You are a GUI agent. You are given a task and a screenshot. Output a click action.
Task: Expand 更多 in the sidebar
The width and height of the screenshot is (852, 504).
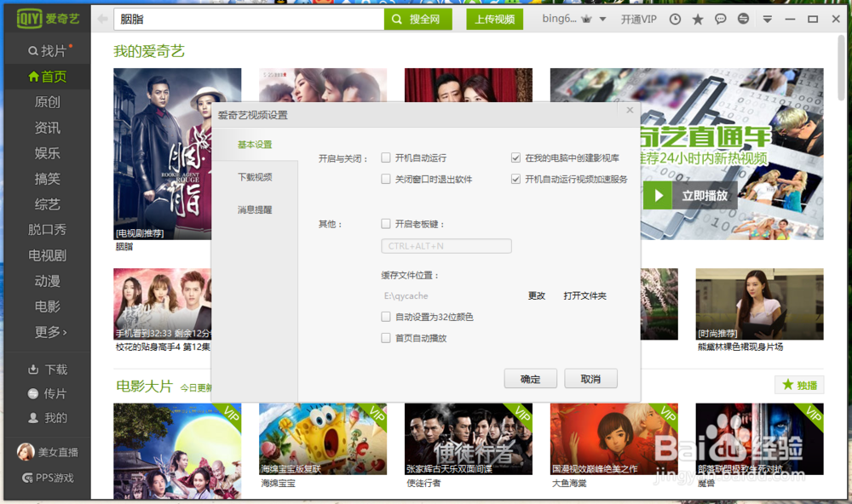(50, 332)
